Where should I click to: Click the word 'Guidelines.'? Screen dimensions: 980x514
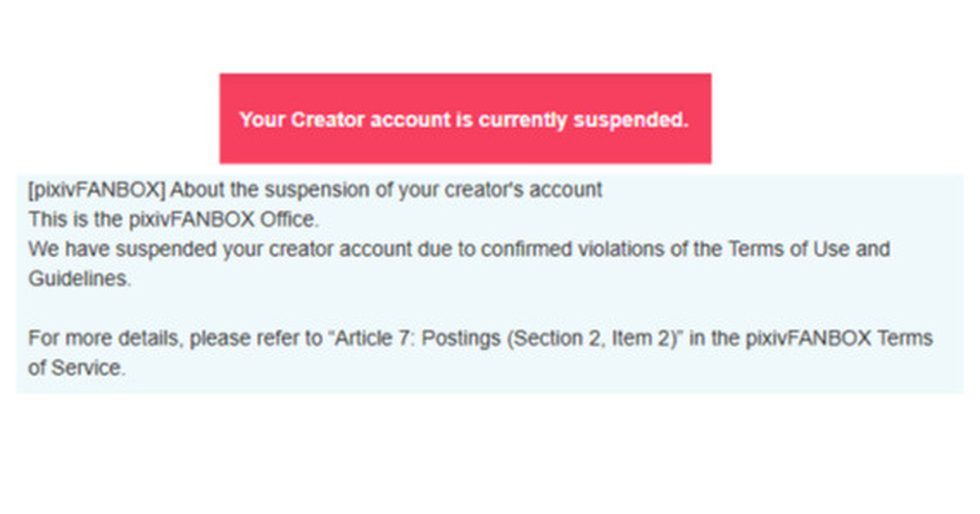pyautogui.click(x=79, y=278)
